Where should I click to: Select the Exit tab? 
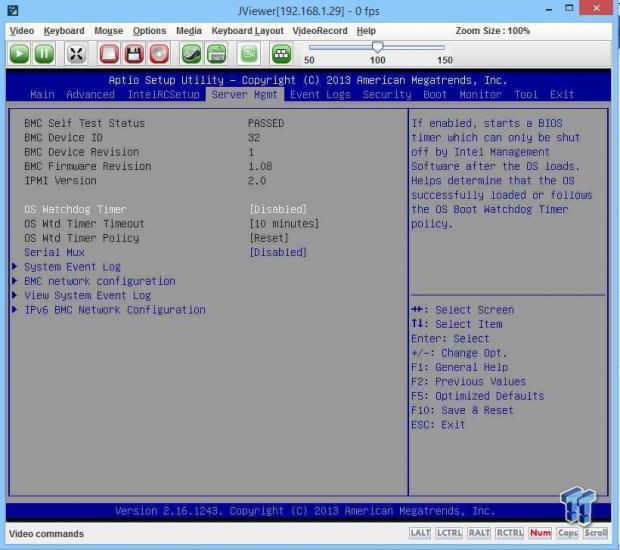pos(562,95)
